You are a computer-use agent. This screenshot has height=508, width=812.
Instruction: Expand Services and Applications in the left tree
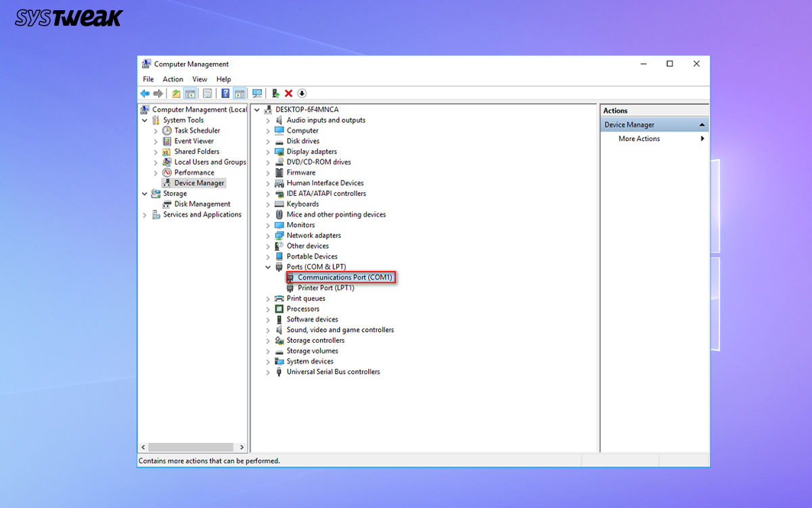coord(145,214)
